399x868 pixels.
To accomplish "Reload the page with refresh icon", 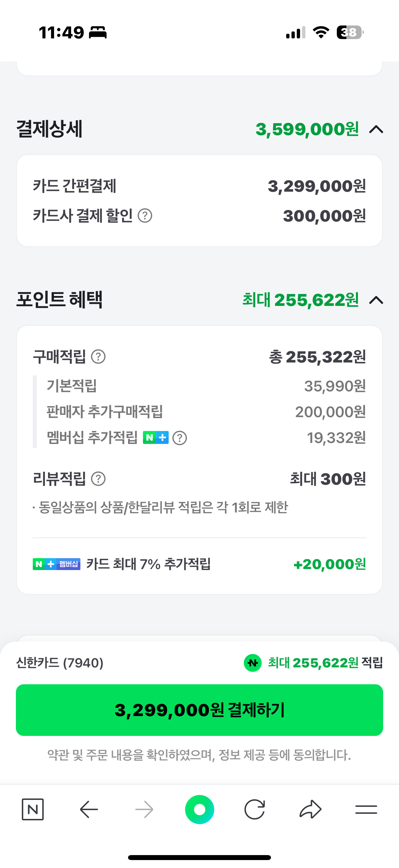I will coord(254,809).
